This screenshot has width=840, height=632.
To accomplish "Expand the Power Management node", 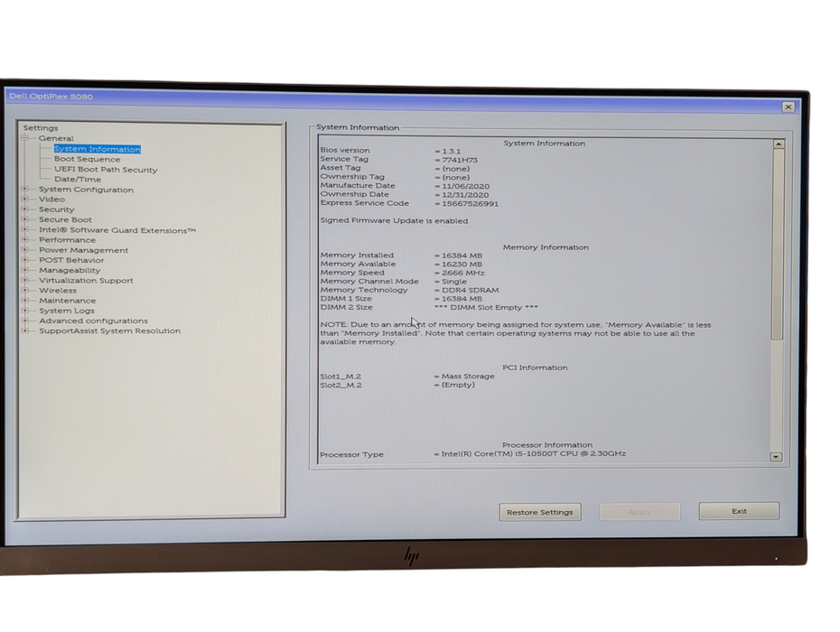I will point(24,249).
